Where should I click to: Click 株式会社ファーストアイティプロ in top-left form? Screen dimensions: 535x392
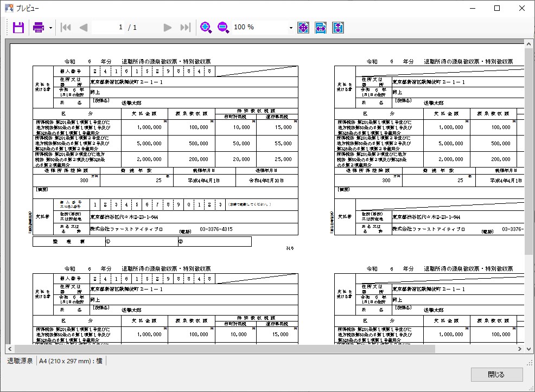point(126,229)
